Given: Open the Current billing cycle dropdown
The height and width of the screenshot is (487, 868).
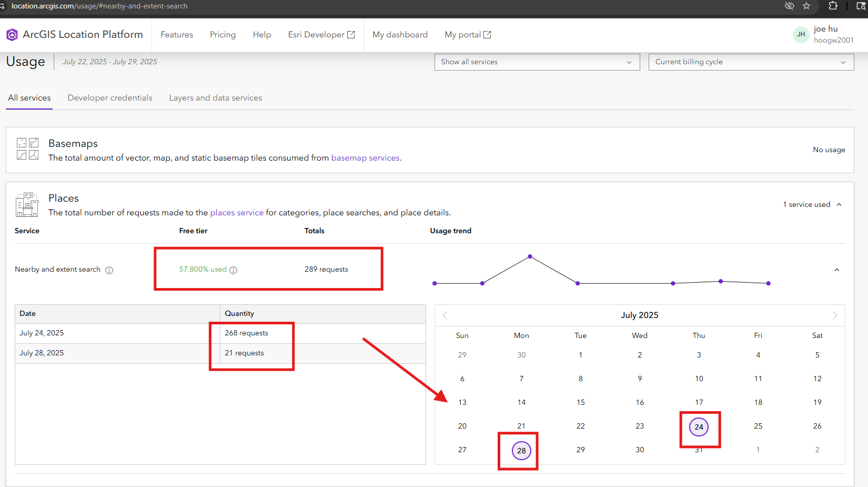Looking at the screenshot, I should 751,62.
